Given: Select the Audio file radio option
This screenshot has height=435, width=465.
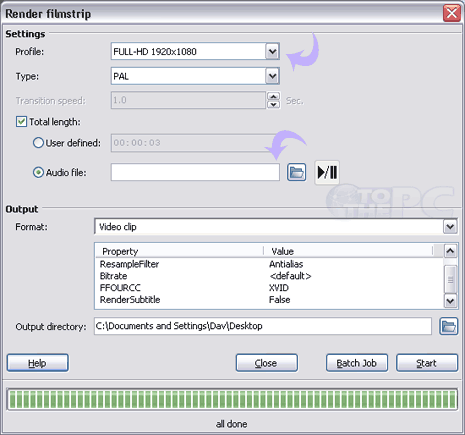Looking at the screenshot, I should (38, 172).
